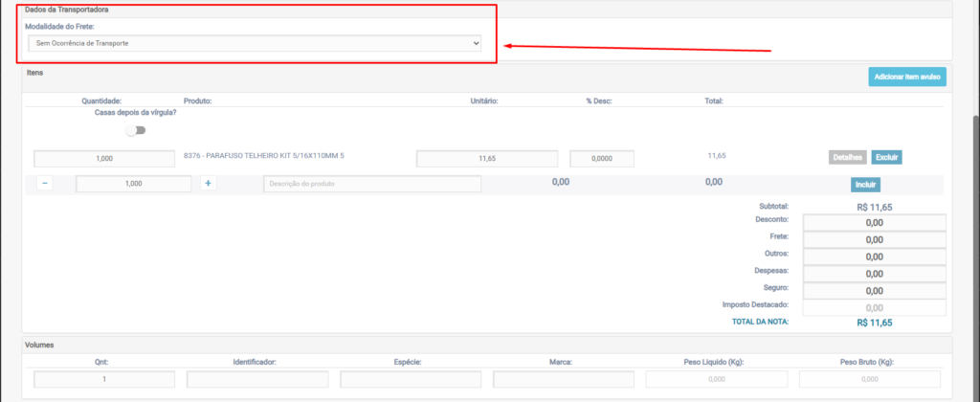Screen dimensions: 980x402
Task: Toggle the Casas depois da vírgula switch
Action: pos(135,130)
